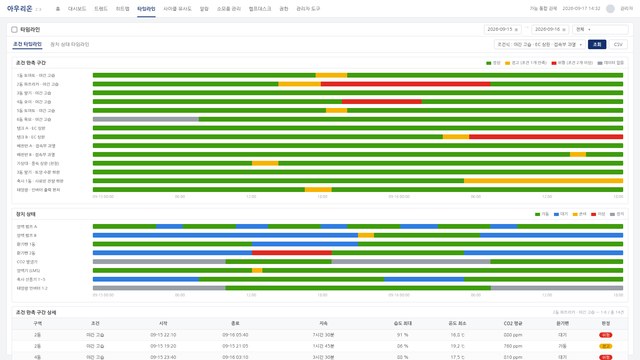The height and width of the screenshot is (360, 640).
Task: Open calendar icon in 2026-09-15 date field
Action: (x=516, y=29)
